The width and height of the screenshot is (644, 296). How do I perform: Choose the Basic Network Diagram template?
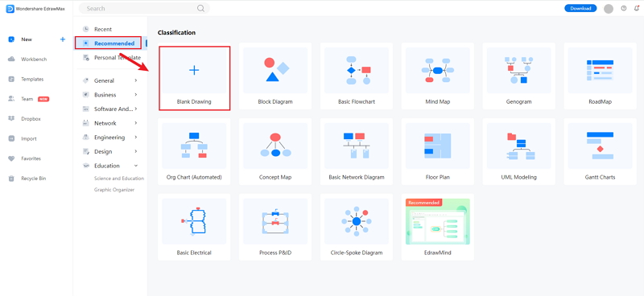click(357, 152)
